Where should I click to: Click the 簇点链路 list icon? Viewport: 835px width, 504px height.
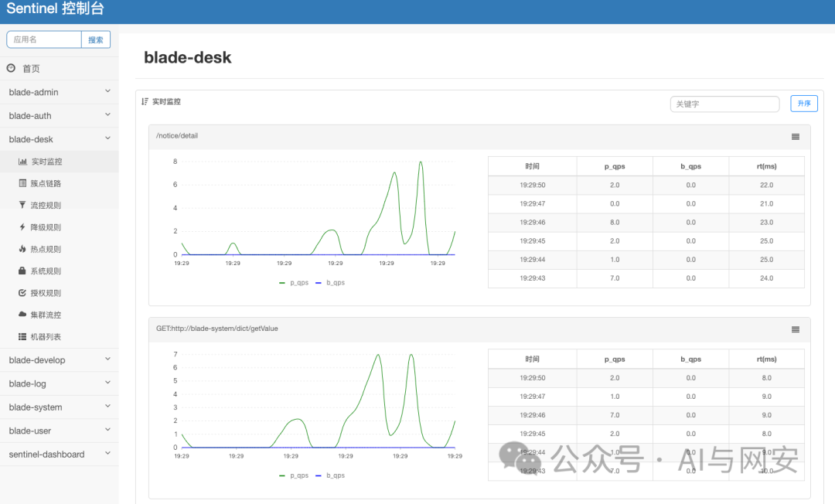point(22,183)
